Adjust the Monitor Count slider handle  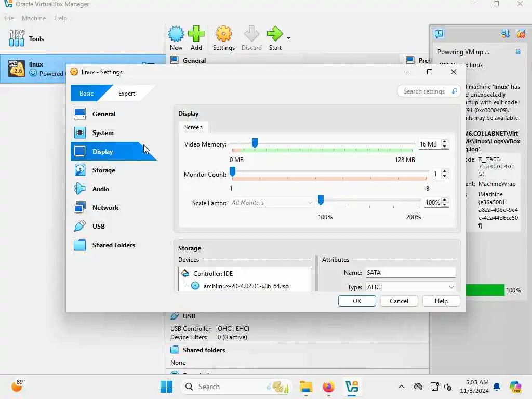(x=232, y=171)
